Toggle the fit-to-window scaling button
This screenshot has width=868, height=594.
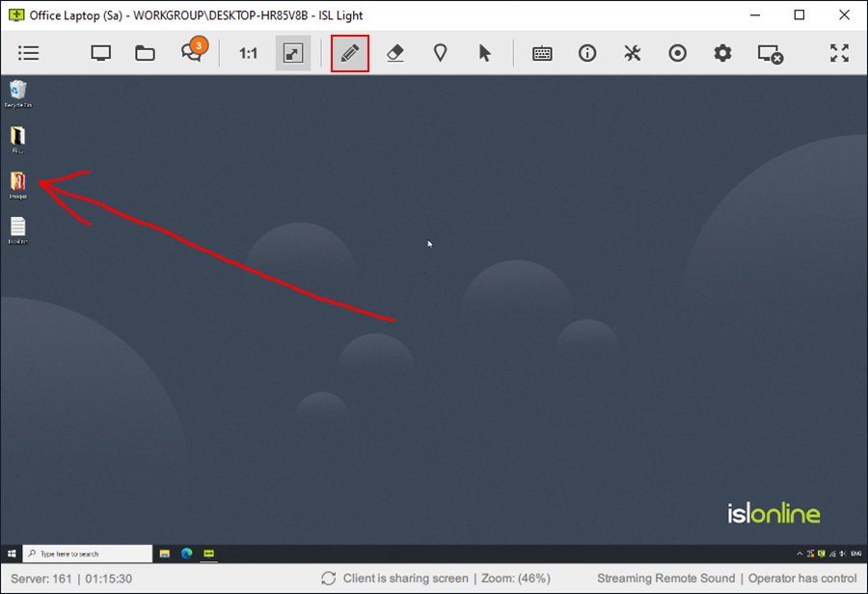pos(293,53)
